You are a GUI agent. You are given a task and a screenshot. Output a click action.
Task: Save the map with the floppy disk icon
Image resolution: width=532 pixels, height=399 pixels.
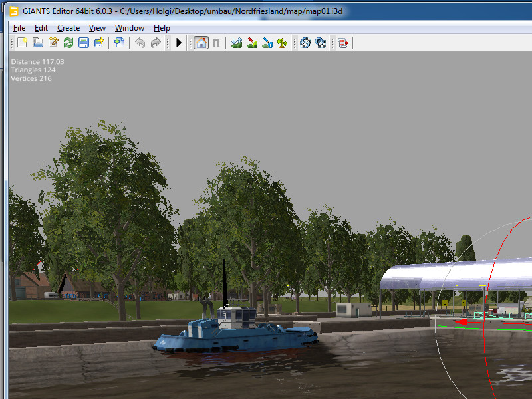pos(84,43)
